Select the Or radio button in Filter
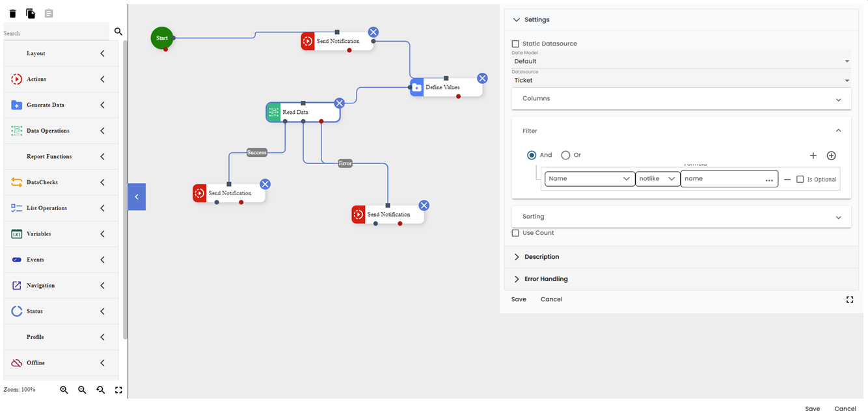This screenshot has height=419, width=868. [x=563, y=155]
